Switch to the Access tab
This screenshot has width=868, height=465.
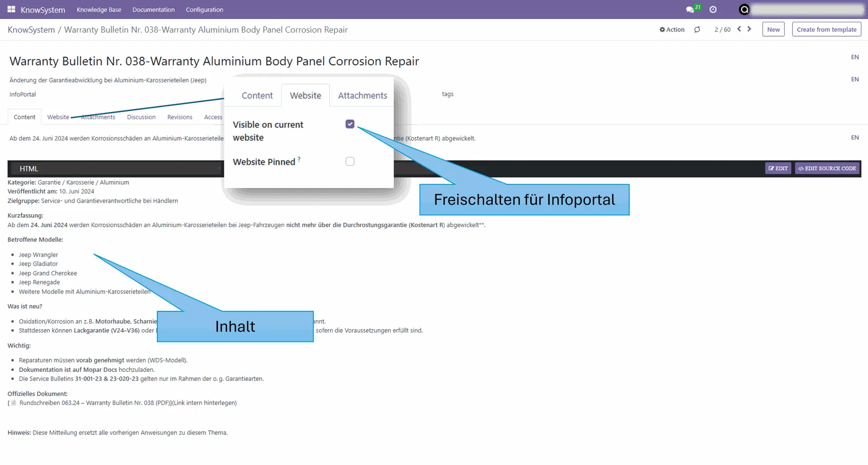point(213,117)
